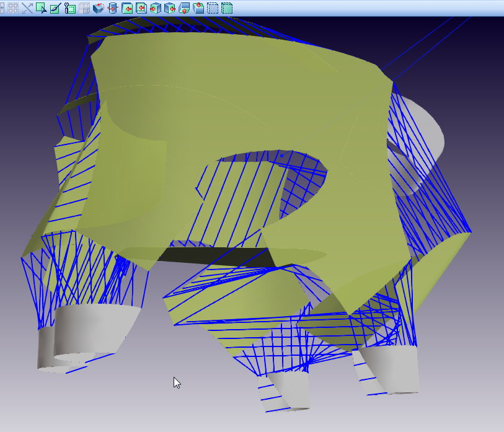This screenshot has height=432, width=504.
Task: Click the partly hidden icon at toolbar's left edge
Action: (x=2, y=8)
